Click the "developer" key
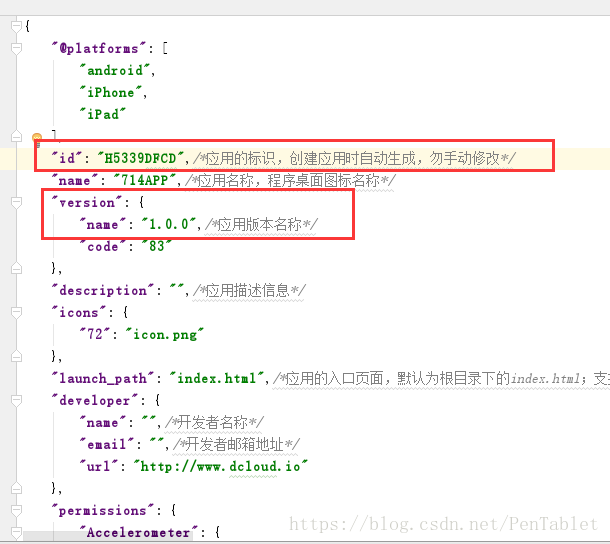Viewport: 610px width, 544px height. tap(95, 400)
